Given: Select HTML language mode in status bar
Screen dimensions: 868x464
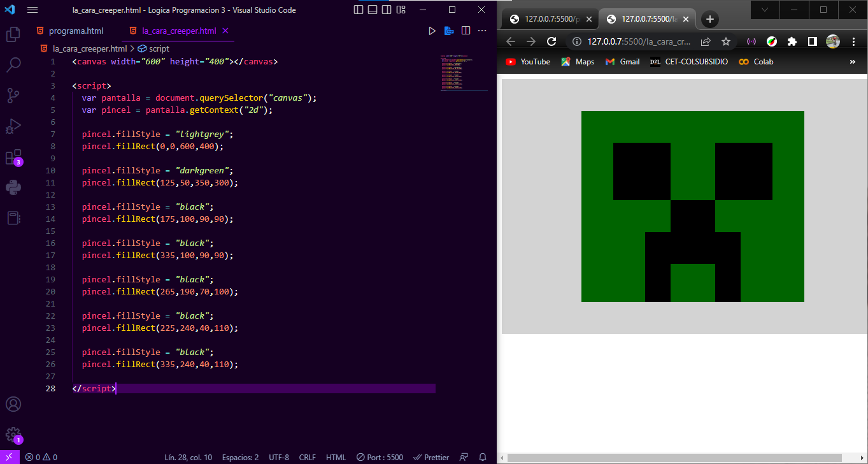Looking at the screenshot, I should 336,457.
